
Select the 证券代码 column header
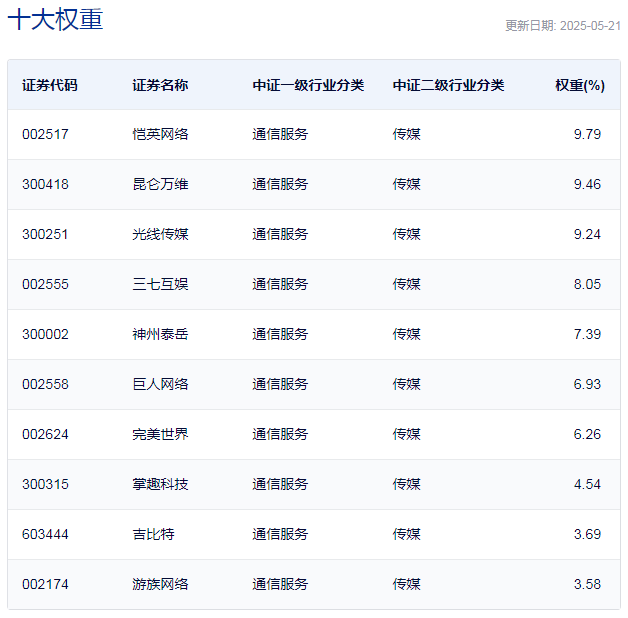click(x=49, y=85)
